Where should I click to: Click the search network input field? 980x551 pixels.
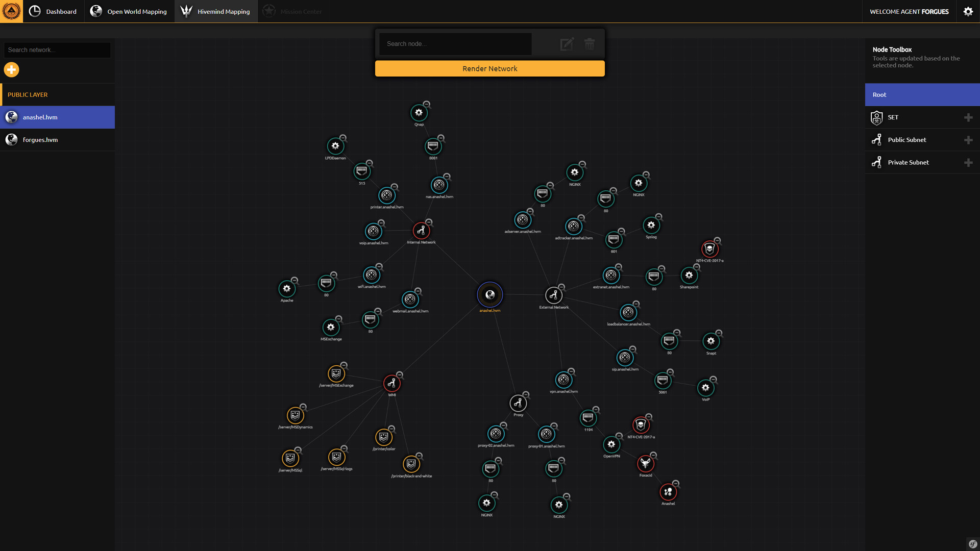click(x=57, y=49)
